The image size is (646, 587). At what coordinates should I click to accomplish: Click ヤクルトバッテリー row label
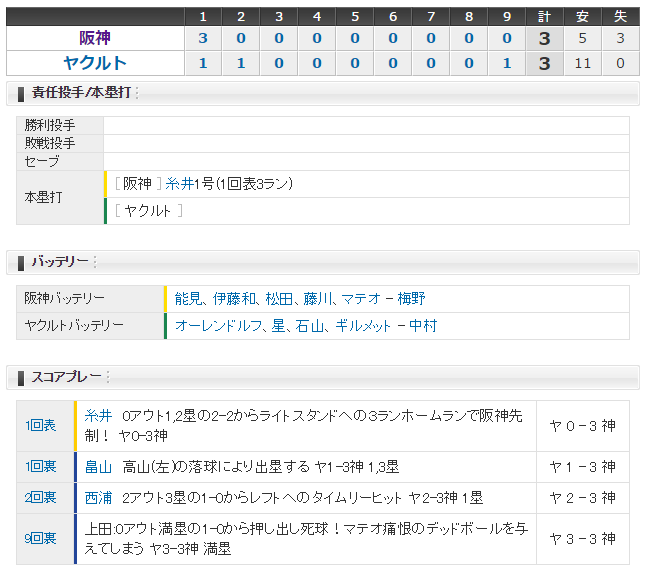(x=74, y=325)
